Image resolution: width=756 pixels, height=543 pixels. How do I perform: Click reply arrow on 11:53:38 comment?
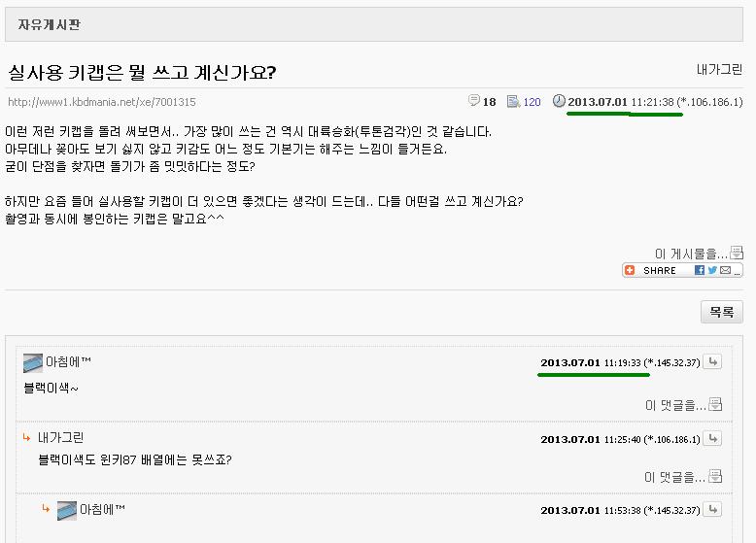pyautogui.click(x=712, y=509)
